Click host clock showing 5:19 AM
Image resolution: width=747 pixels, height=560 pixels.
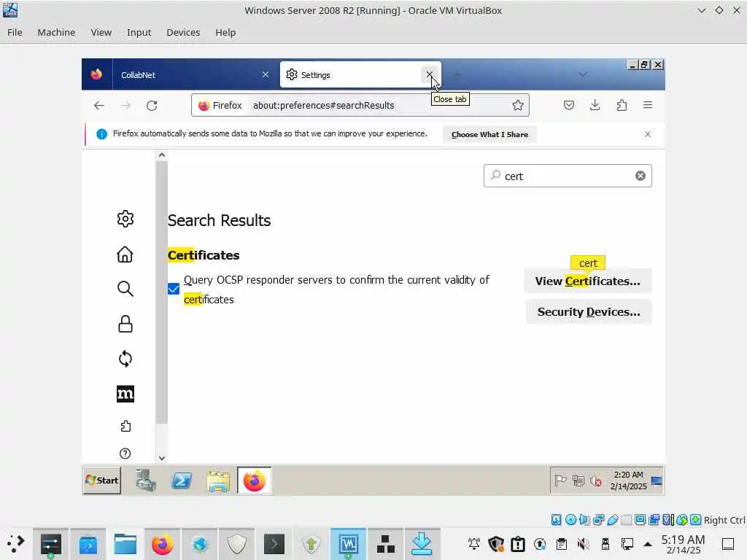pyautogui.click(x=683, y=544)
